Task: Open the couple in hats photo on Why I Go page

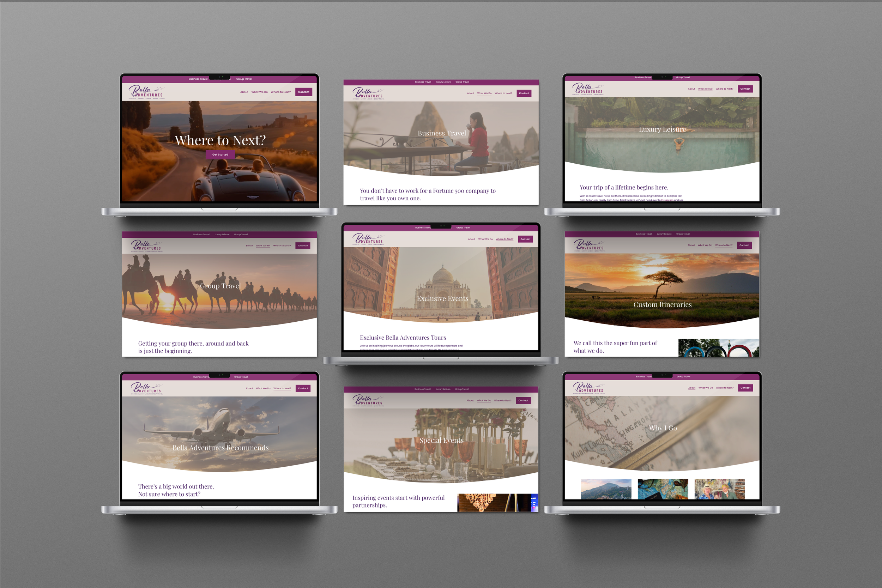Action: point(719,489)
